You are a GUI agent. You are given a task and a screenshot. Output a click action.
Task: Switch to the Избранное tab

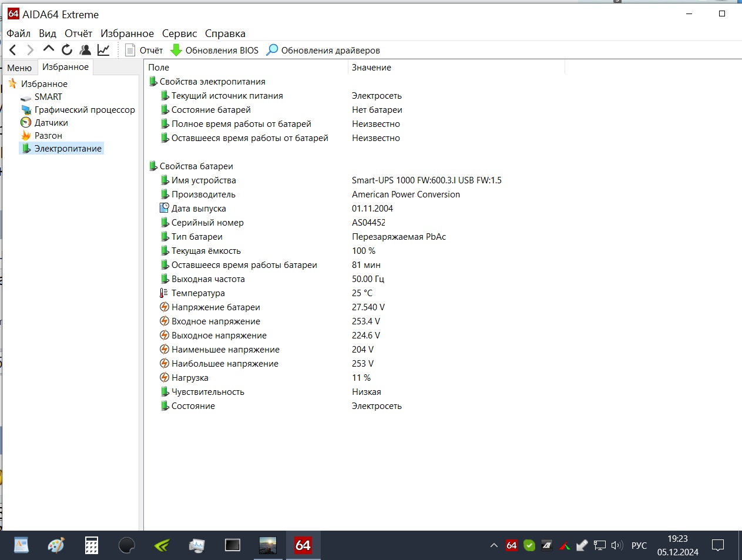point(65,67)
